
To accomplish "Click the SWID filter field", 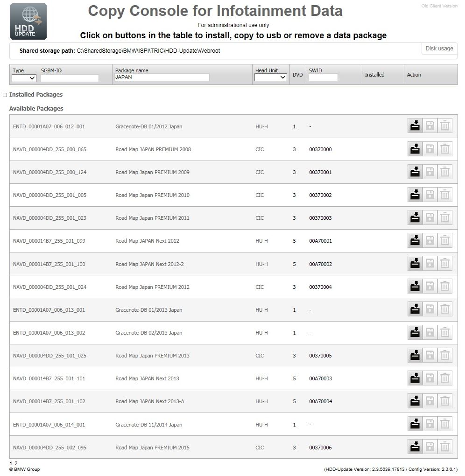I will point(323,77).
